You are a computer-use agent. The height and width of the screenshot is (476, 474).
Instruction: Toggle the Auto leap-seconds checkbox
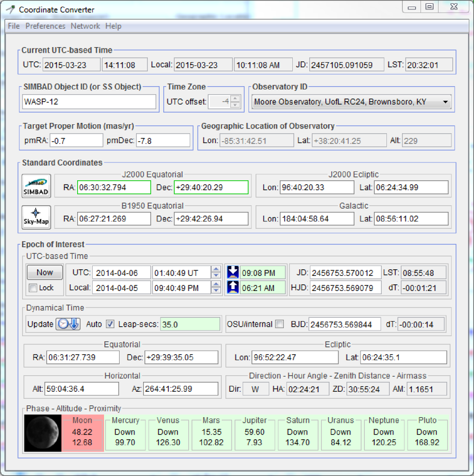click(x=110, y=324)
